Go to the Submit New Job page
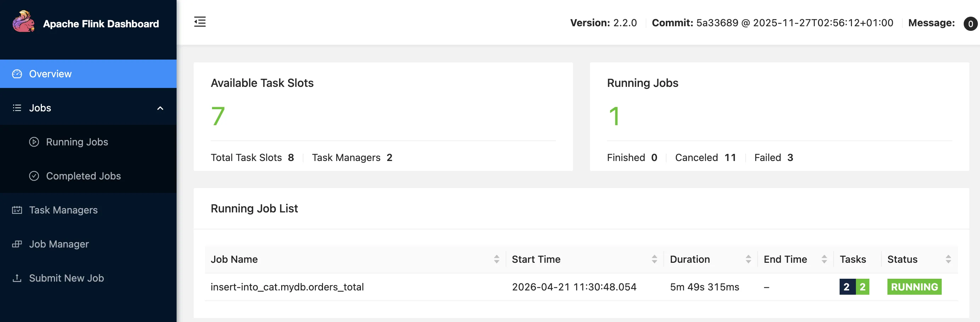980x322 pixels. coord(66,278)
